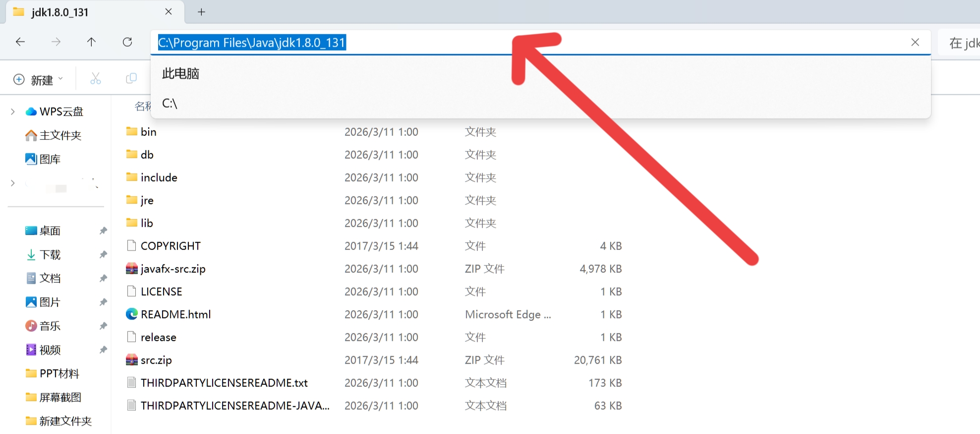Click the 4,978 KB size value
This screenshot has height=434, width=980.
click(x=601, y=269)
